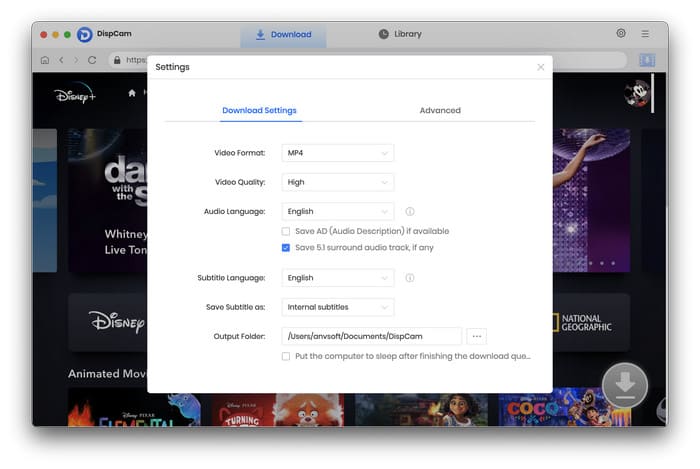Viewport: 700px width, 469px height.
Task: Navigate back with the back arrow
Action: click(x=61, y=60)
